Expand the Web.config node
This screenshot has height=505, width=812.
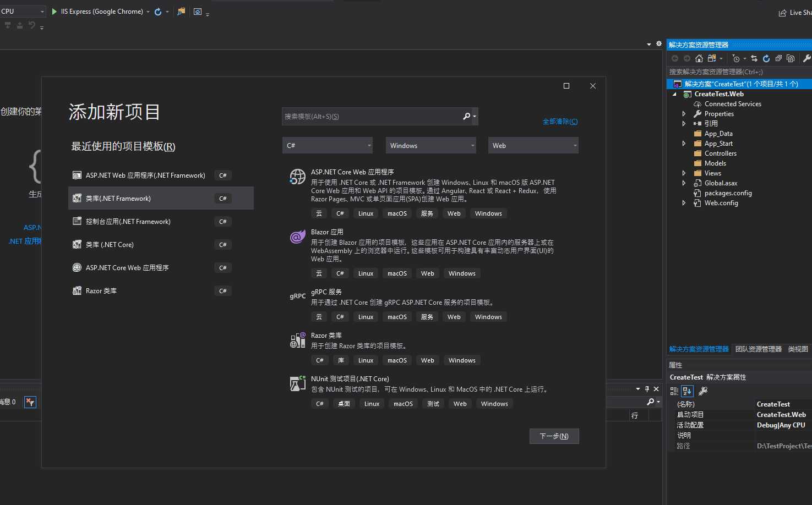[684, 203]
